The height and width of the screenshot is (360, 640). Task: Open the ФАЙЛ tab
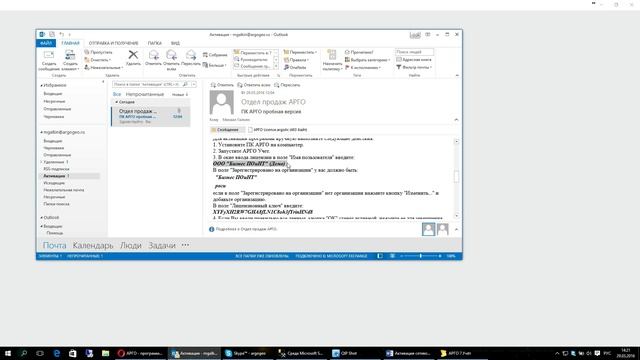pos(46,43)
